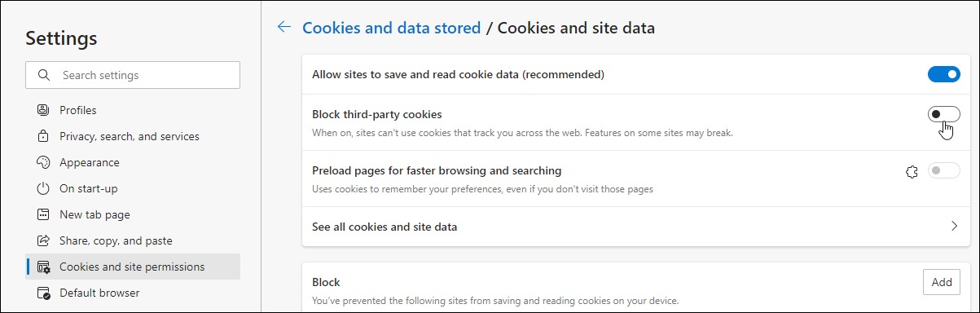
Task: Click the puzzle-piece extension icon beside Preload pages
Action: (912, 172)
